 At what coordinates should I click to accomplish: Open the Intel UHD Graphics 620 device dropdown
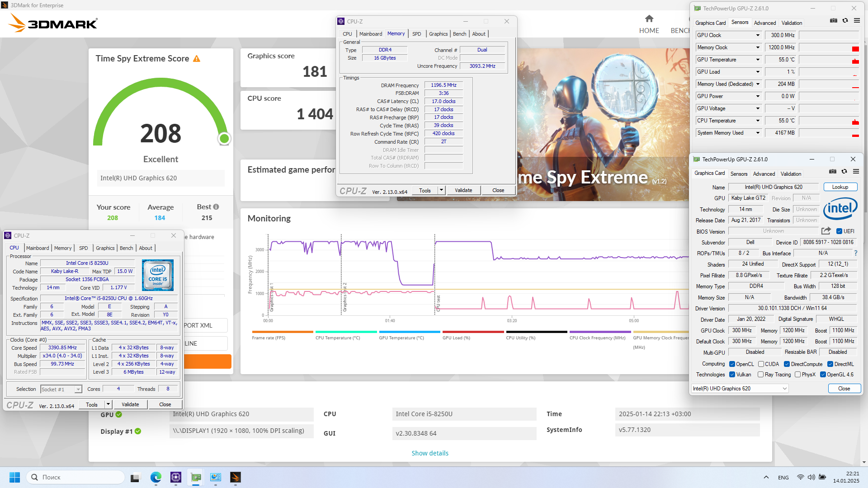(740, 389)
